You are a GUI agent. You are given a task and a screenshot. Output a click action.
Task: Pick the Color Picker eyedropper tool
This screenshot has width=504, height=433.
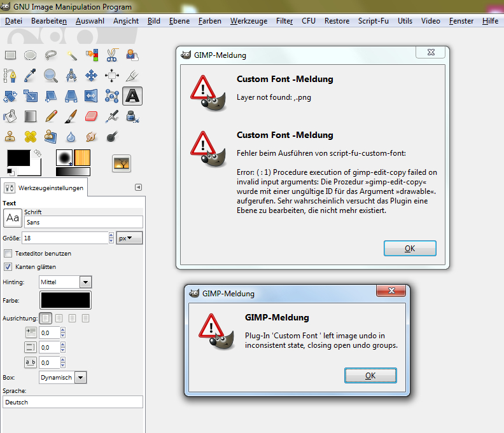point(30,76)
